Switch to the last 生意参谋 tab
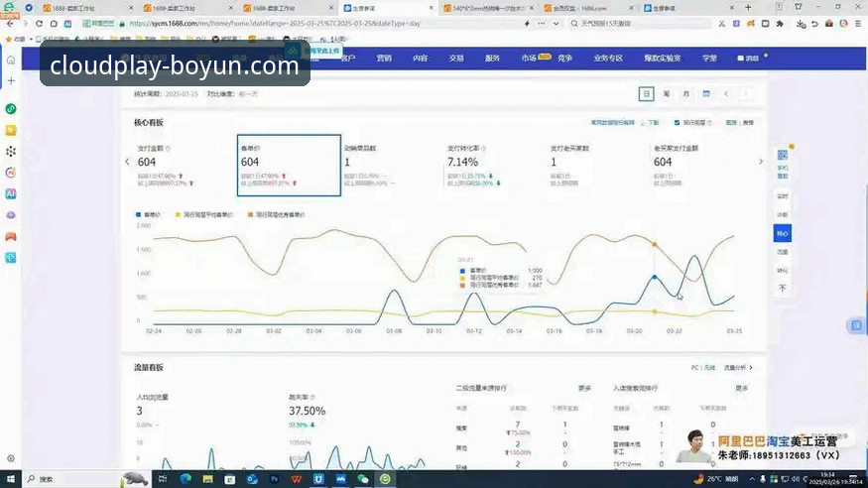Screen dimensions: 868x488 tap(689, 8)
